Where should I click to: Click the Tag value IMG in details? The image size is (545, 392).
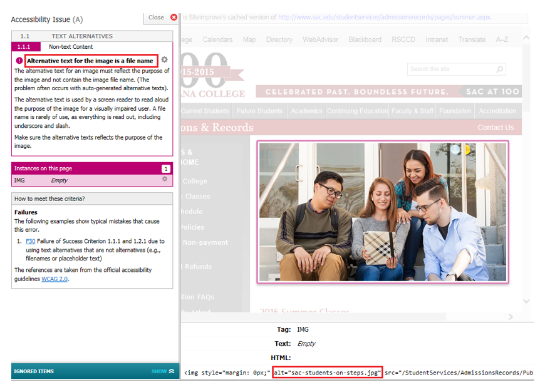click(303, 329)
